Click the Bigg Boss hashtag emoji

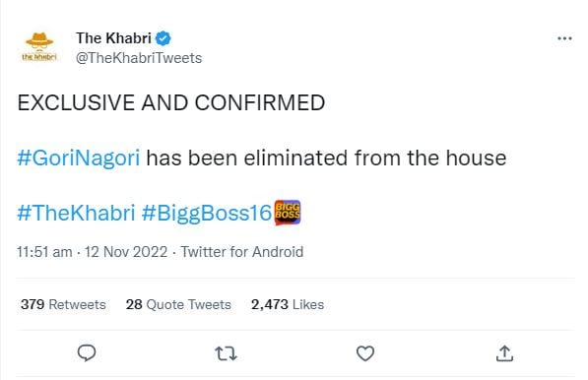288,213
